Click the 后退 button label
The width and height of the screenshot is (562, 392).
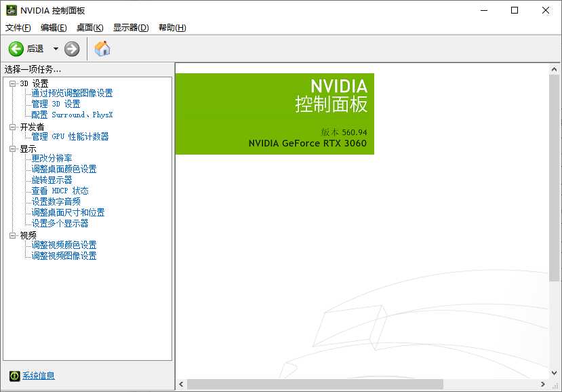(x=35, y=49)
